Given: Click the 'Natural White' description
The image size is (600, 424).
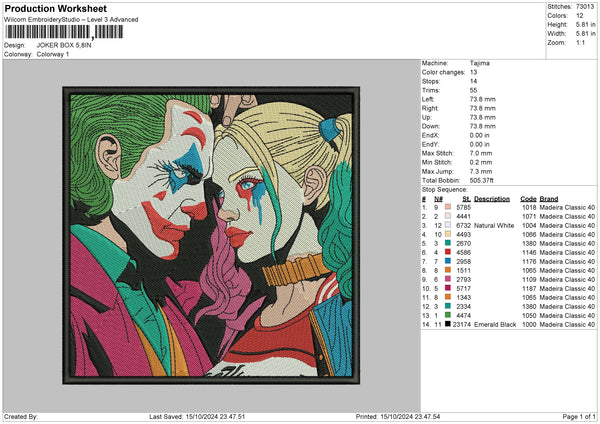Looking at the screenshot, I should pos(494,225).
